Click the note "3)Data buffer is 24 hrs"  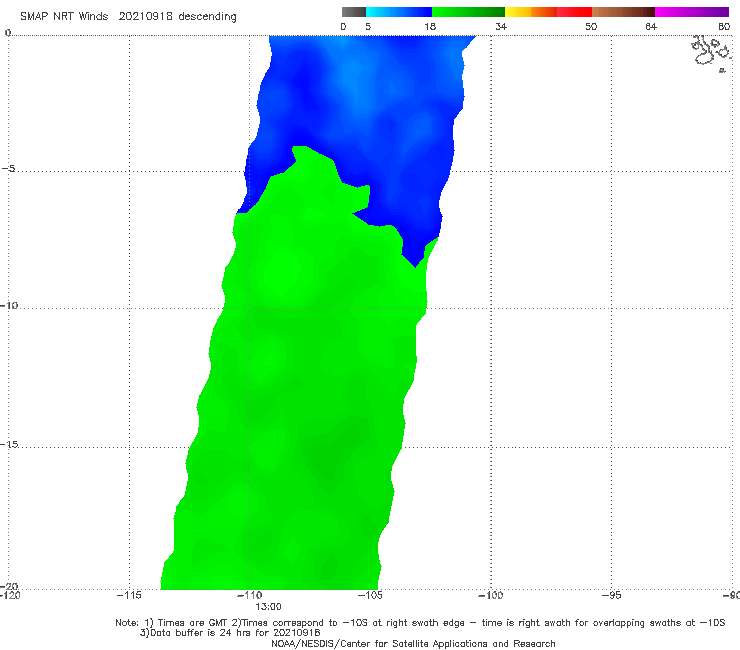(230, 633)
